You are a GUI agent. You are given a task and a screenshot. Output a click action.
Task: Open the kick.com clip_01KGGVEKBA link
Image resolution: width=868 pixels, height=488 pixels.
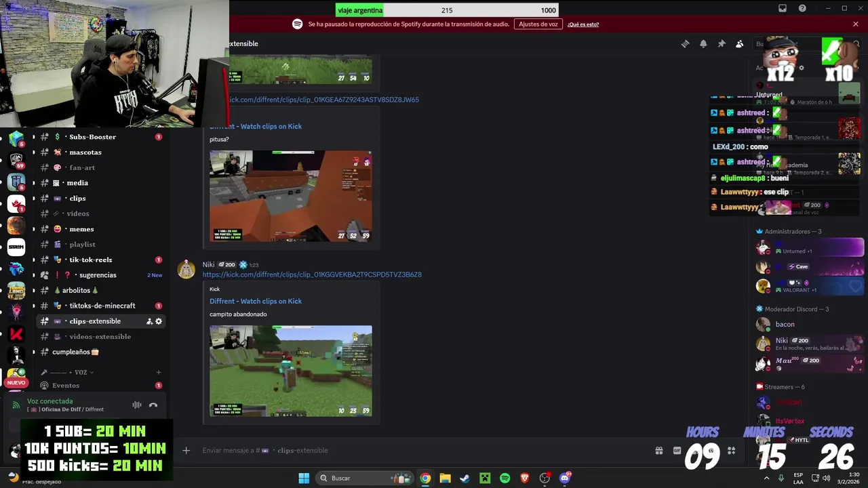(312, 274)
